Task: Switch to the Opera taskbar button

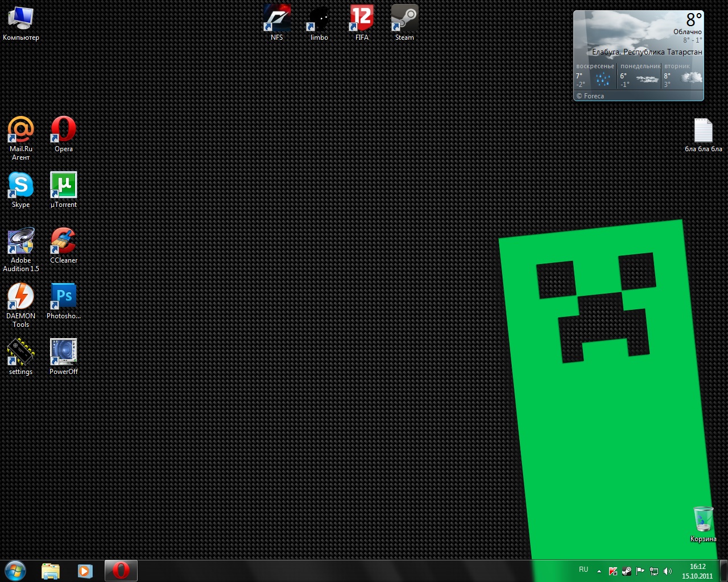Action: [x=121, y=571]
